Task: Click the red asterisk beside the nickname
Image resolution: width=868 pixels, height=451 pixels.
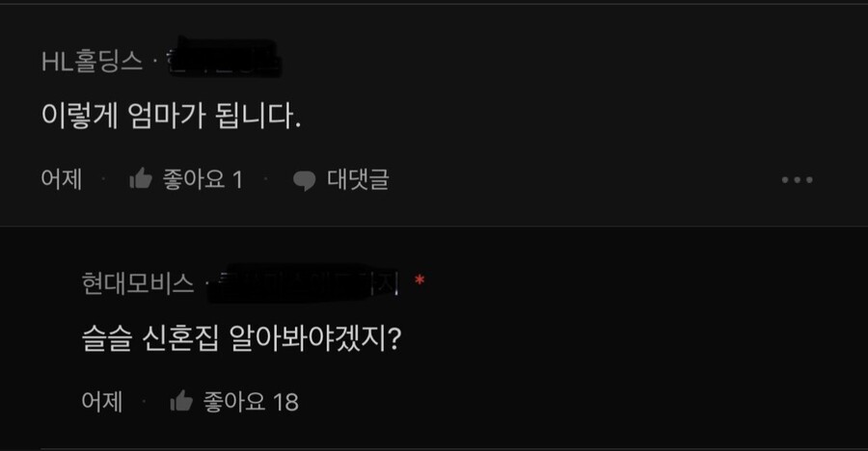Action: pos(420,281)
